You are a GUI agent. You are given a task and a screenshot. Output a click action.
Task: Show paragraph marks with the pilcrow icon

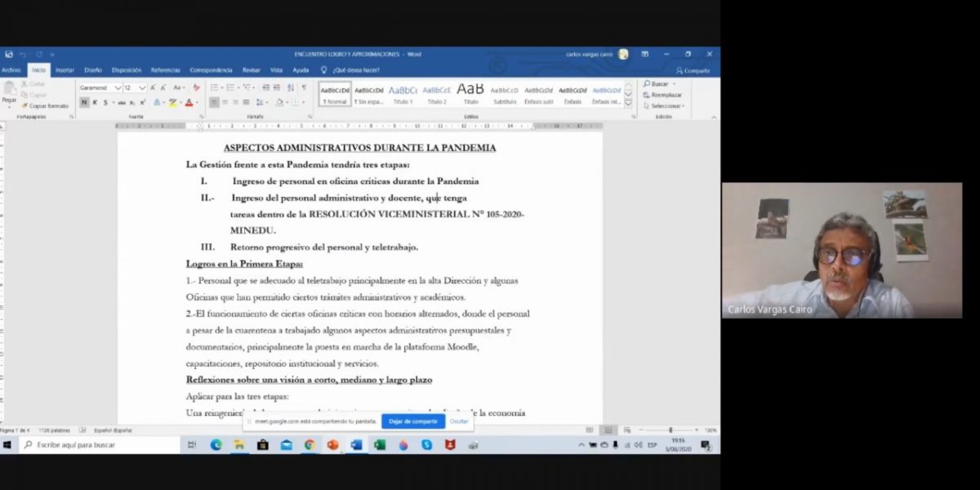click(x=304, y=87)
